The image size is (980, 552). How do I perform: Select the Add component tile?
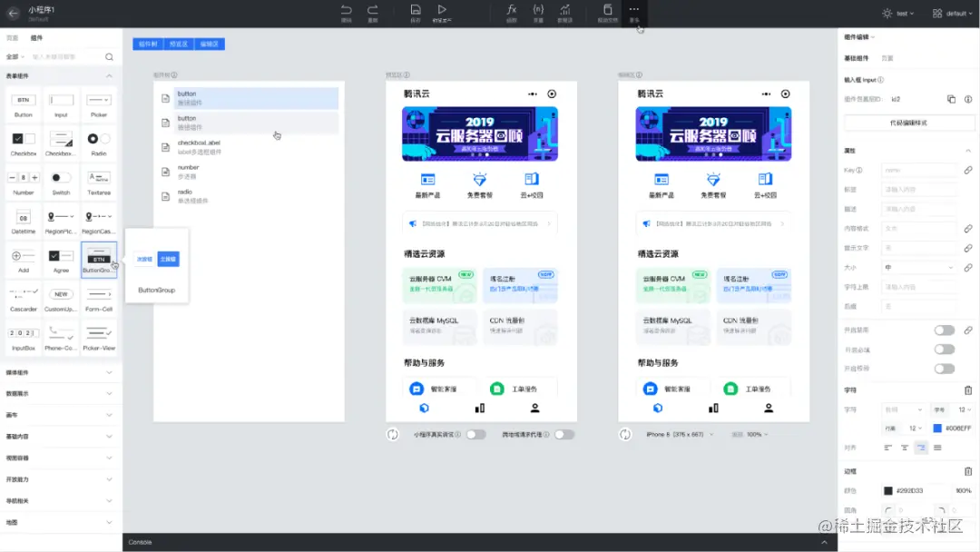pyautogui.click(x=23, y=261)
